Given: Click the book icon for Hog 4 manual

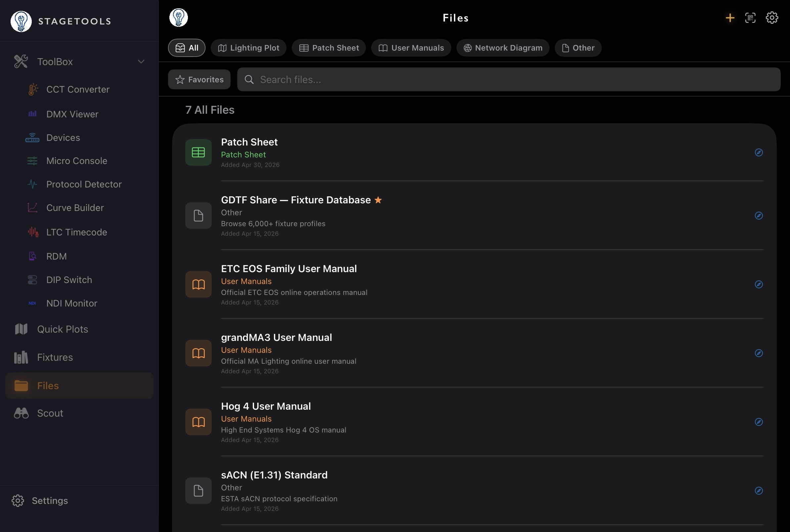Looking at the screenshot, I should (198, 422).
